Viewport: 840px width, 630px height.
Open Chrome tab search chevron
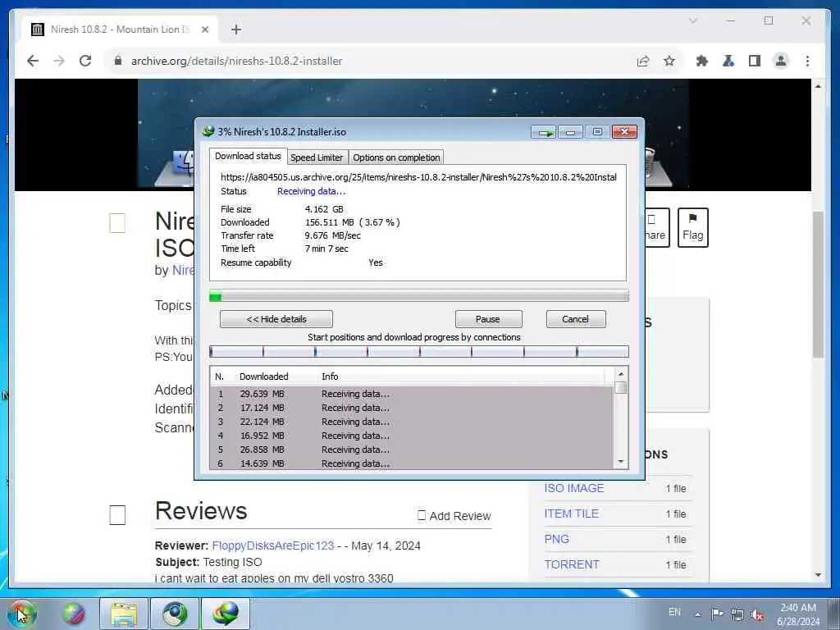click(x=692, y=21)
